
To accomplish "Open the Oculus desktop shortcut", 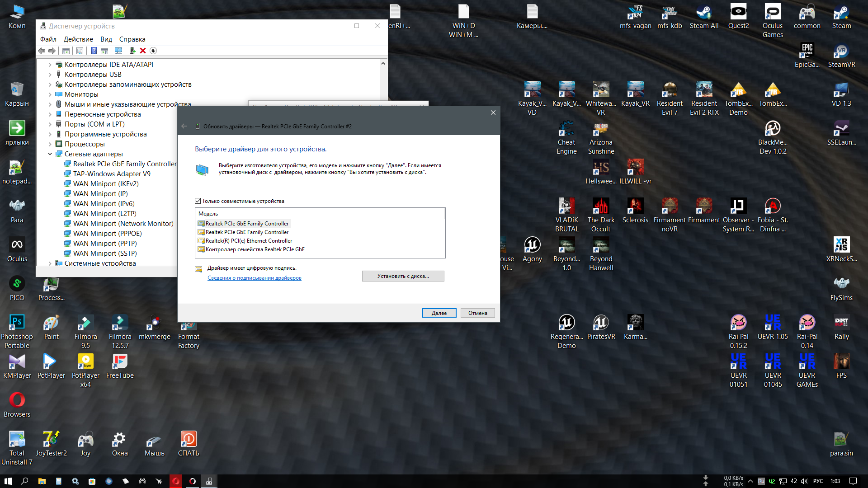I will [17, 250].
